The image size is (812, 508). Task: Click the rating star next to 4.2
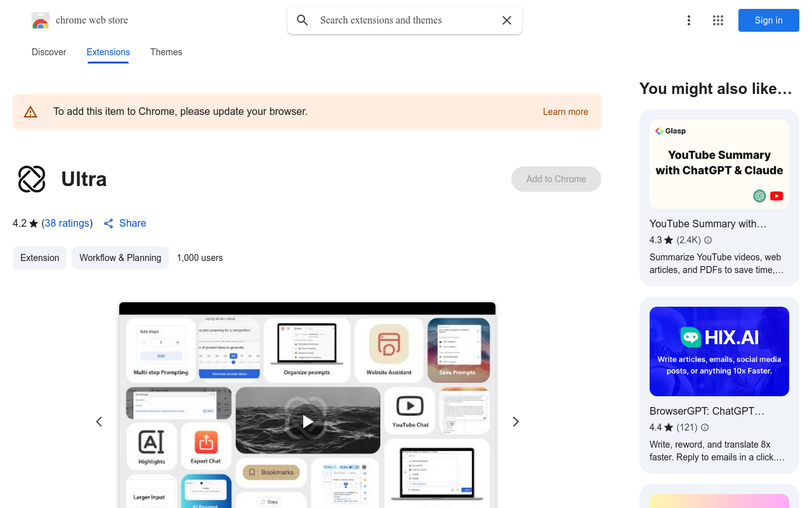[34, 224]
